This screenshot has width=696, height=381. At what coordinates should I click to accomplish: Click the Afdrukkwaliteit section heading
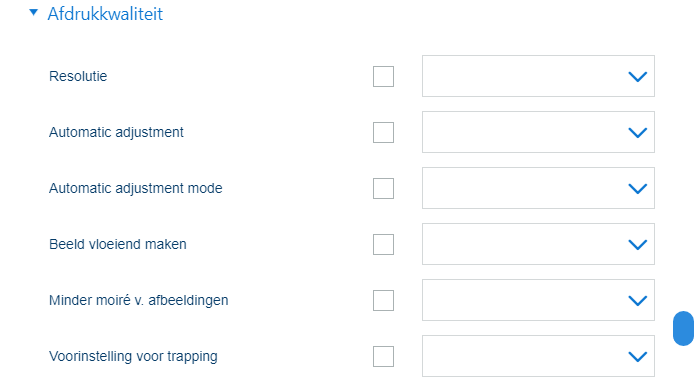point(105,14)
